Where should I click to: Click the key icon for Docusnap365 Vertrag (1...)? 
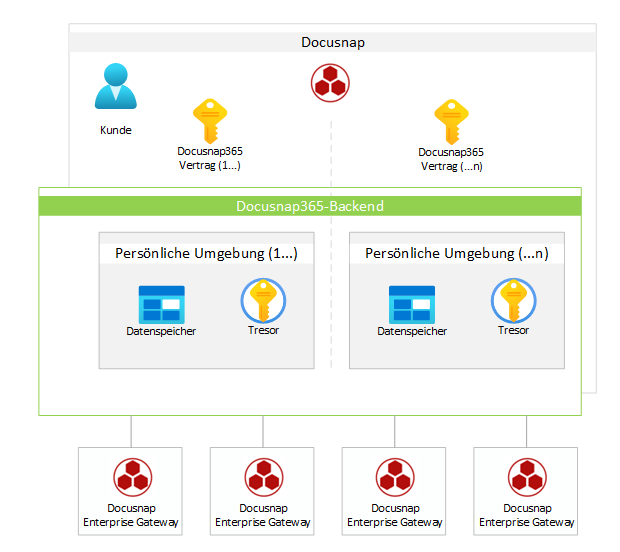210,121
